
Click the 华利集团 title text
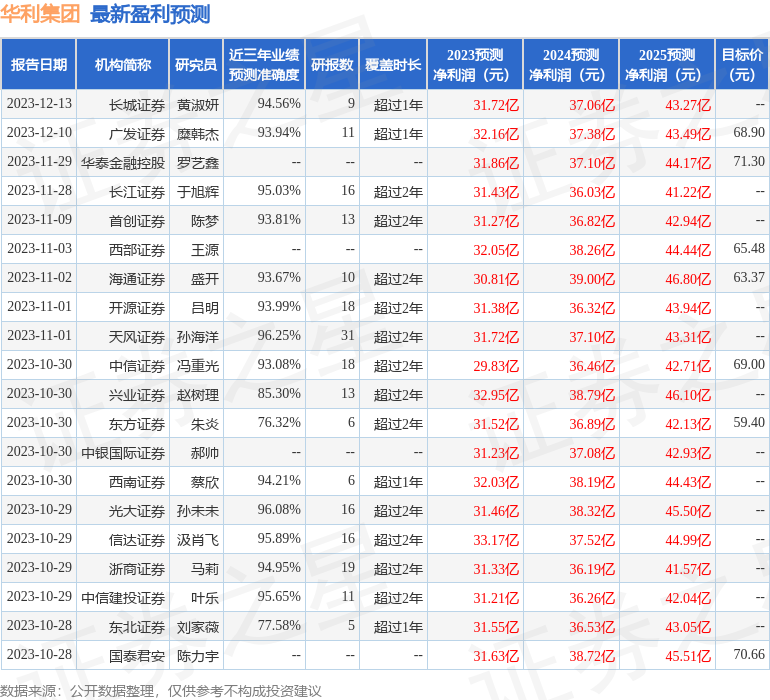tap(40, 14)
